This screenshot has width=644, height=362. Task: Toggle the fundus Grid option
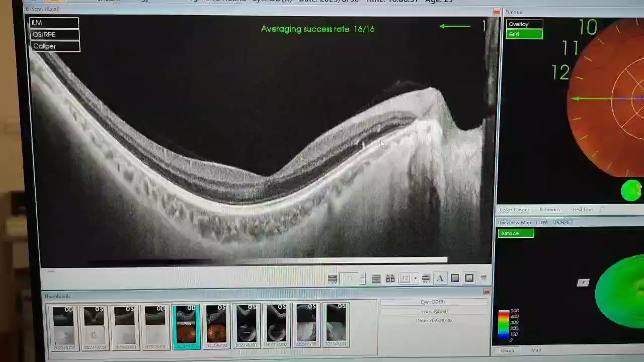coord(524,34)
